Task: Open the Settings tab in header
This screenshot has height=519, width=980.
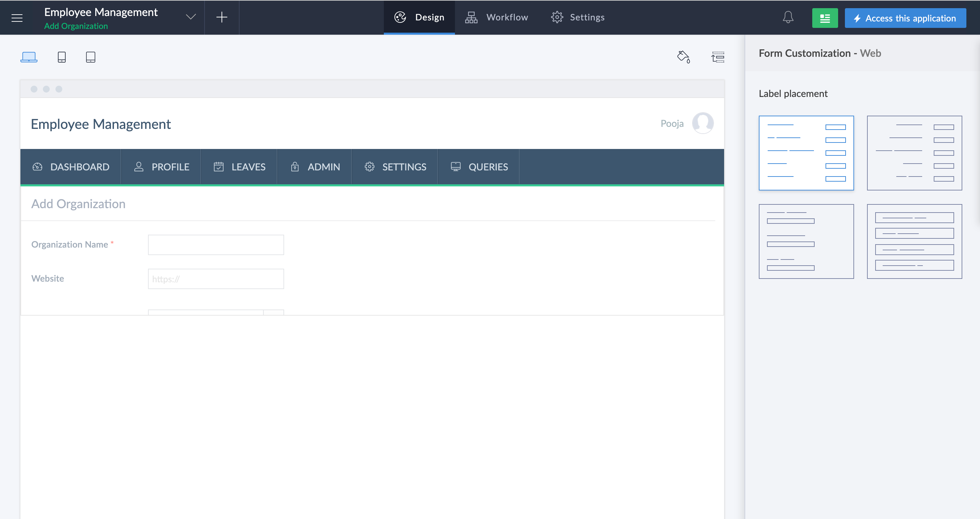Action: (578, 17)
